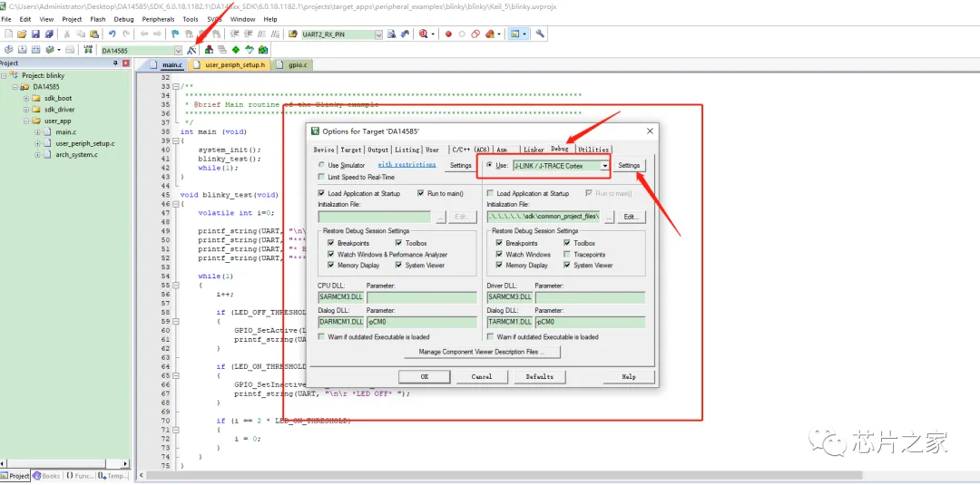Enable Limit Speed to Real-Time checkbox
980x485 pixels.
point(322,177)
